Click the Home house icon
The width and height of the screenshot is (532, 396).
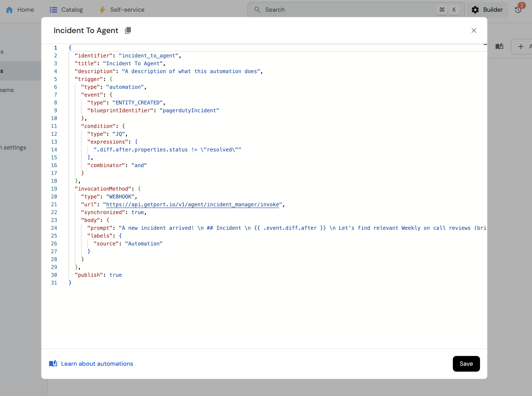tap(9, 10)
